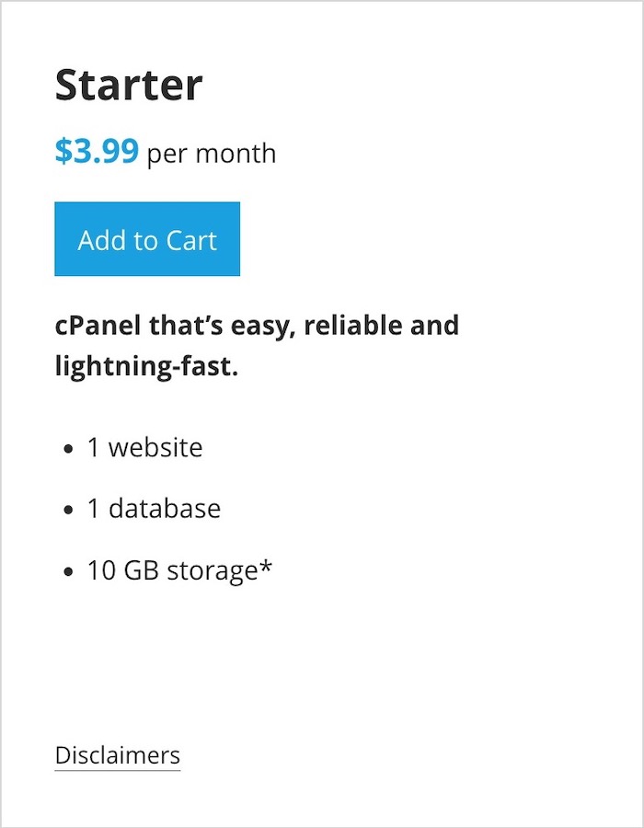Screen dimensions: 644x828
Task: Select the "1 database" feature item
Action: click(x=154, y=509)
